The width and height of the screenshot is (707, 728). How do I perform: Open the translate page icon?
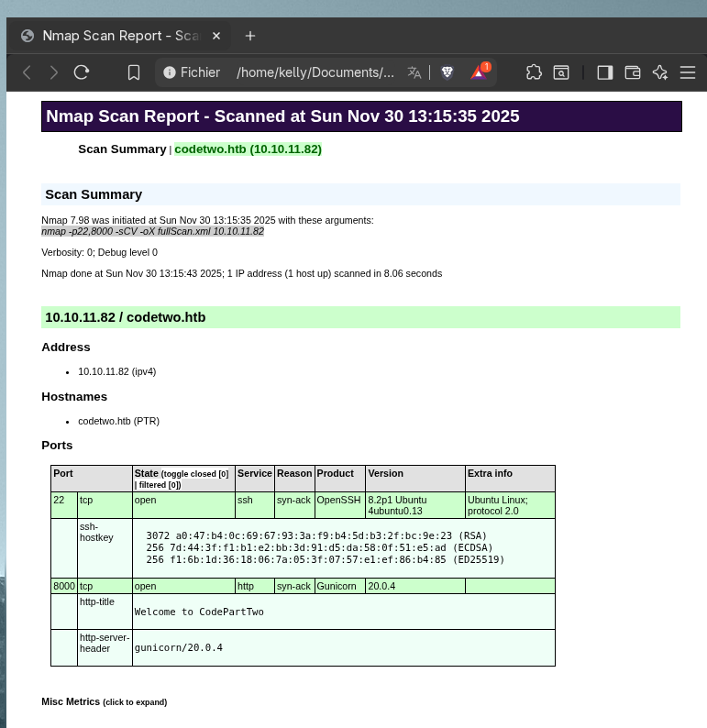click(414, 72)
